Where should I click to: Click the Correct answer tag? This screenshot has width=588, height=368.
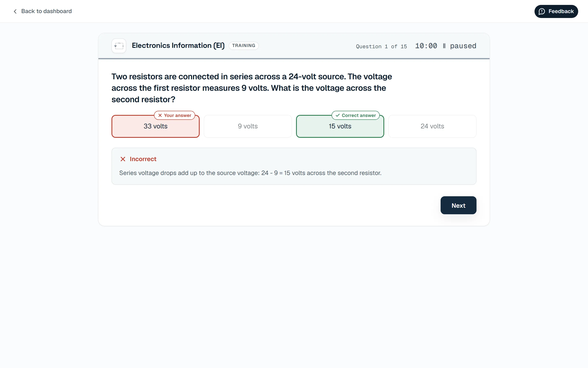click(355, 115)
